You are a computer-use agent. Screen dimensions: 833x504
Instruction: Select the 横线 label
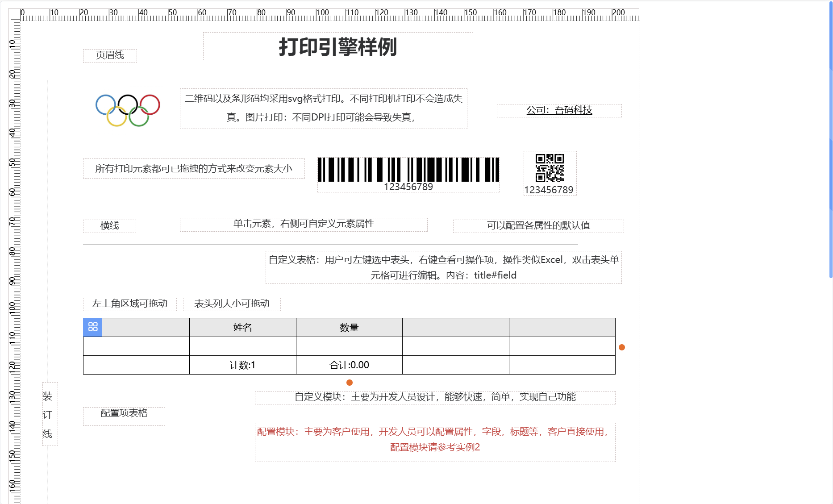[x=109, y=226]
